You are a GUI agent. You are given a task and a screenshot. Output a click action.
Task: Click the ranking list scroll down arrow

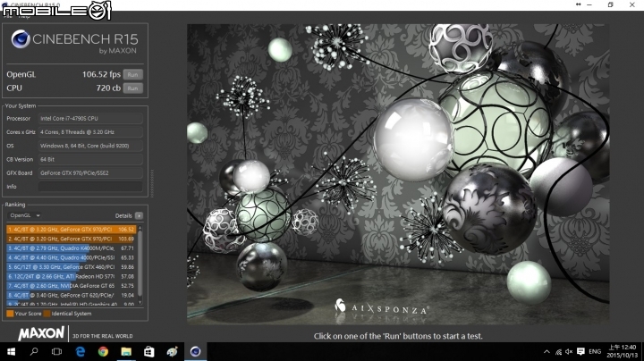(140, 302)
